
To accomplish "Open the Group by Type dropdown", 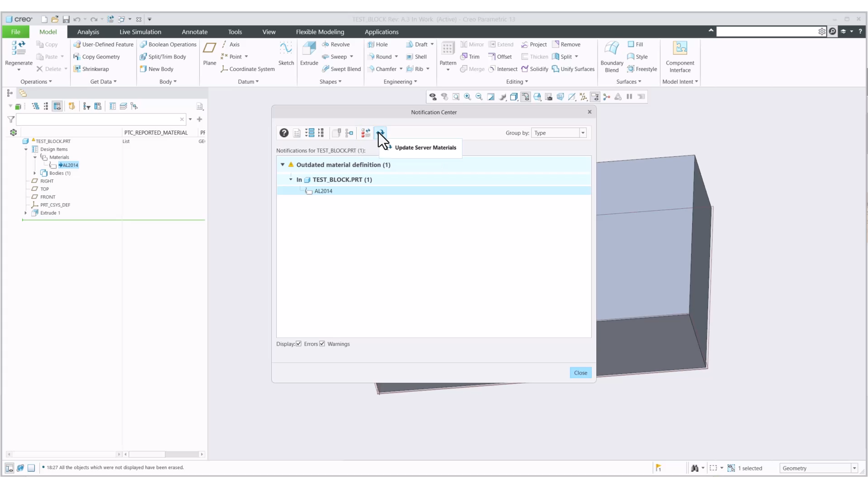I will 583,133.
